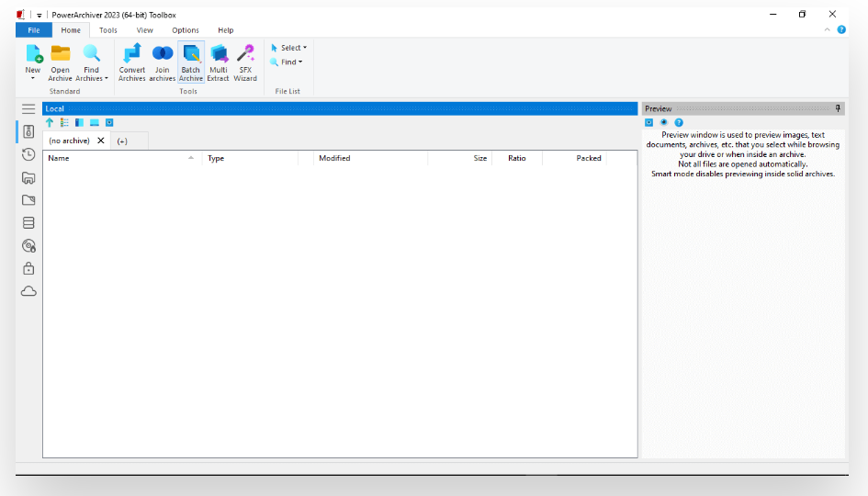Click the blue File button
The height and width of the screenshot is (496, 868).
[34, 30]
